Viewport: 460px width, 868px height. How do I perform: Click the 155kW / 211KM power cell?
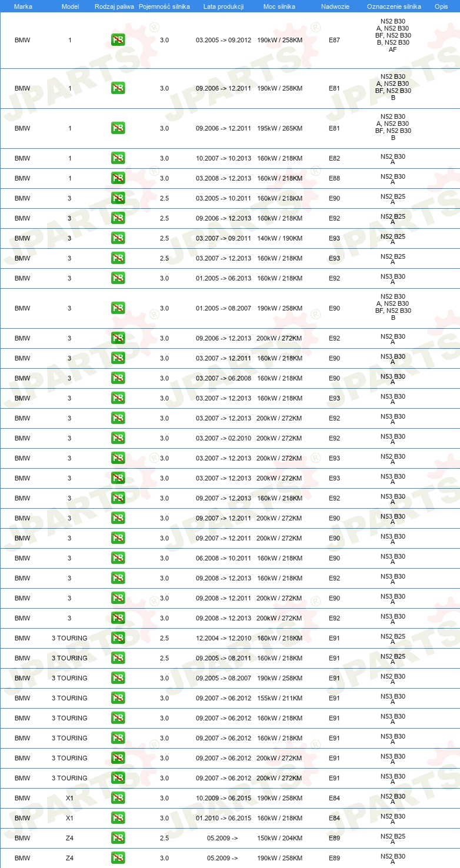(x=279, y=698)
